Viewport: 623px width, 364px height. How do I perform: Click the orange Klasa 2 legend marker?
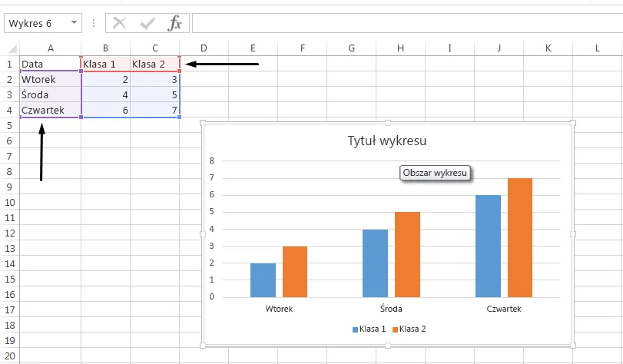(x=396, y=329)
